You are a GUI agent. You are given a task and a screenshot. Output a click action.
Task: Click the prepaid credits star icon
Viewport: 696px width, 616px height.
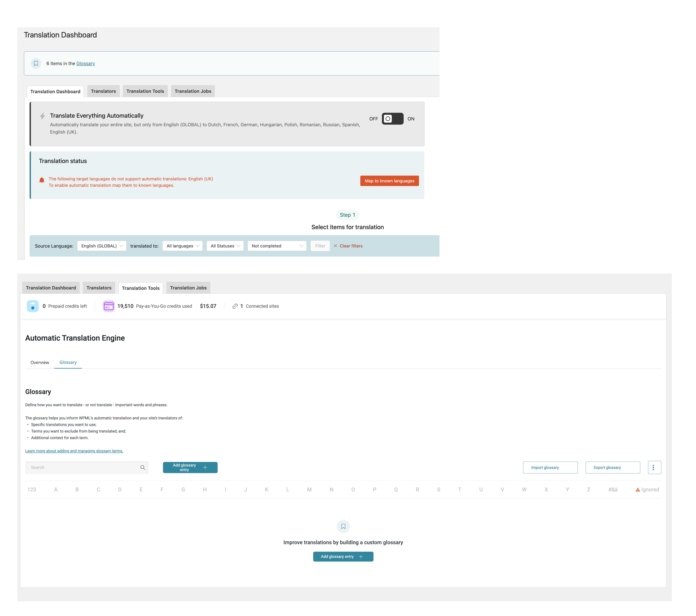coord(33,306)
